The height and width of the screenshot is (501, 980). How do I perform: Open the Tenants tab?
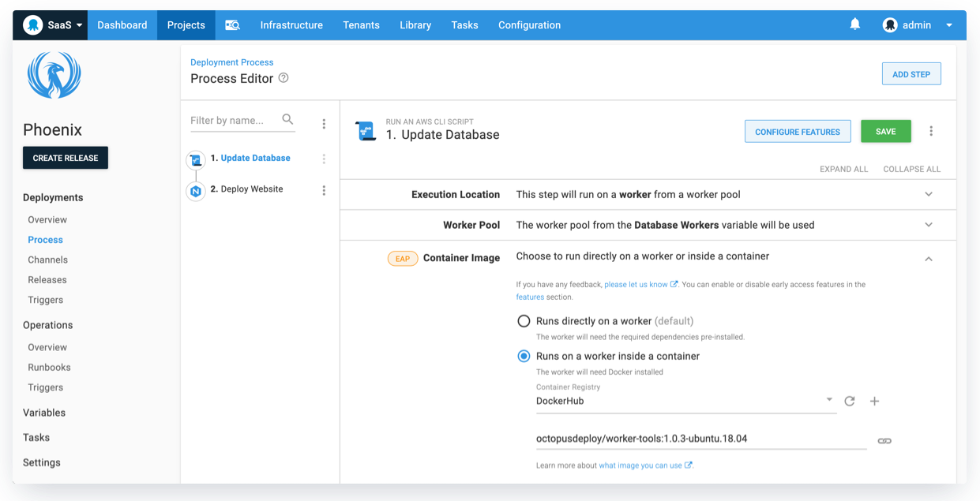(361, 25)
